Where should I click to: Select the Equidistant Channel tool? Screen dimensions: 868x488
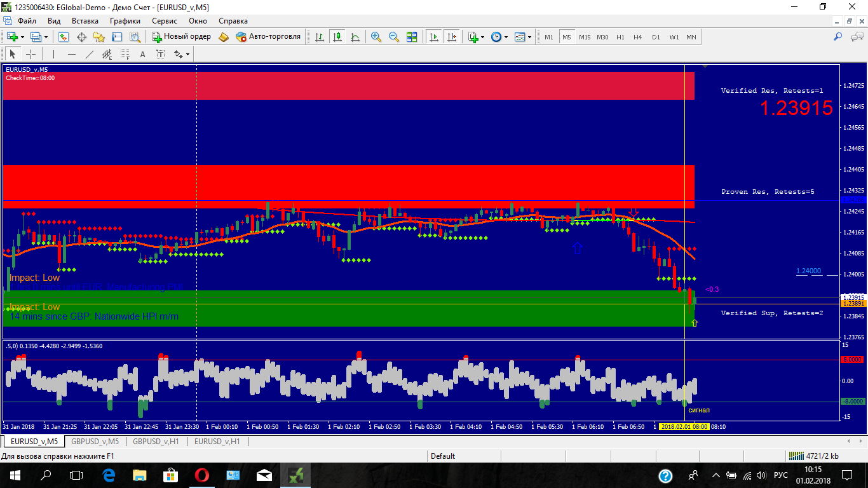point(107,54)
